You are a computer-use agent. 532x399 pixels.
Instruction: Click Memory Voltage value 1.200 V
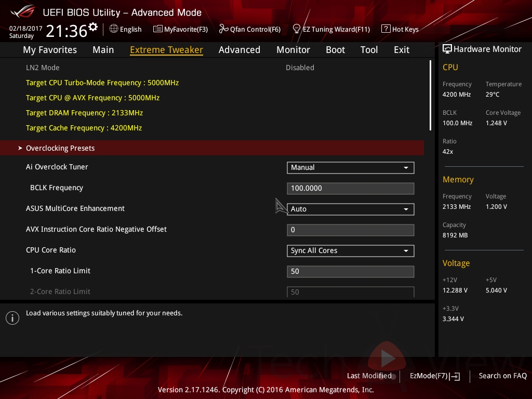coord(496,206)
